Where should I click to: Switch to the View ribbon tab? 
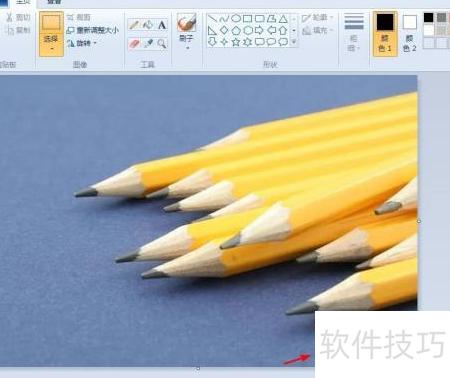(x=54, y=2)
